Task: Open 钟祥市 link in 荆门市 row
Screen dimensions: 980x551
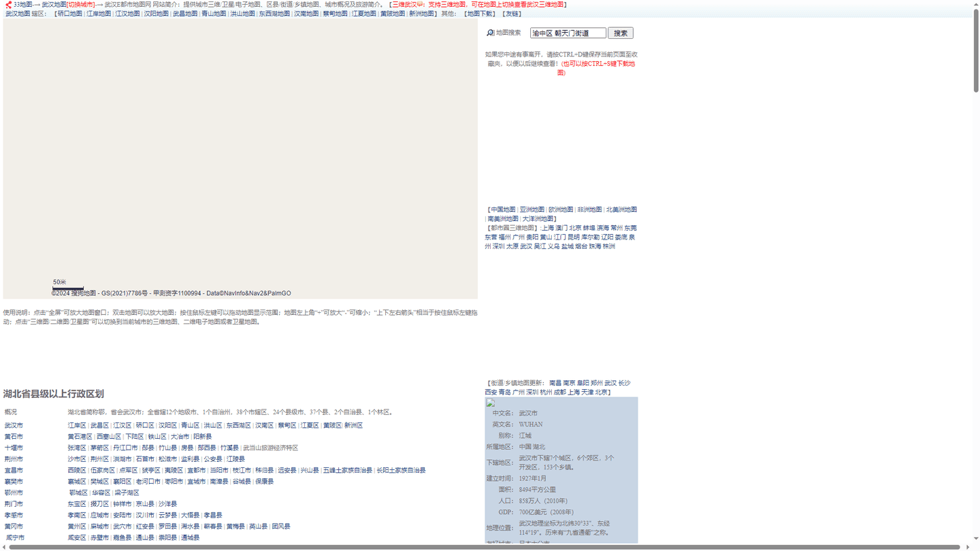Action: (x=122, y=504)
